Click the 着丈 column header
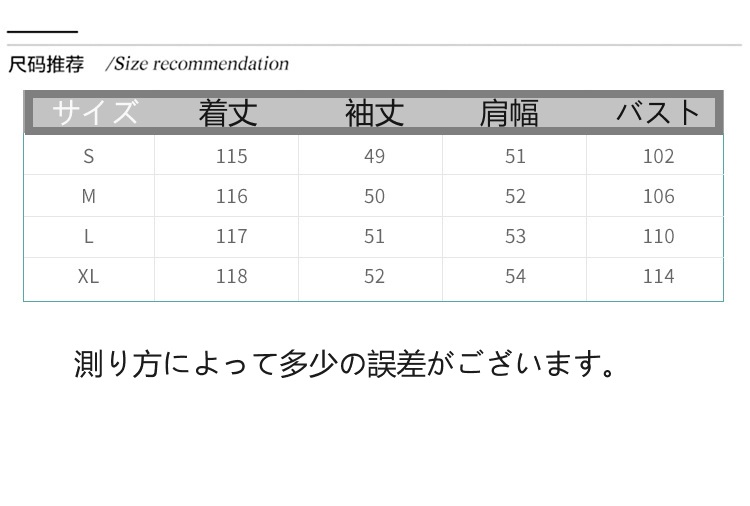Viewport: 750px width, 506px height. (228, 112)
